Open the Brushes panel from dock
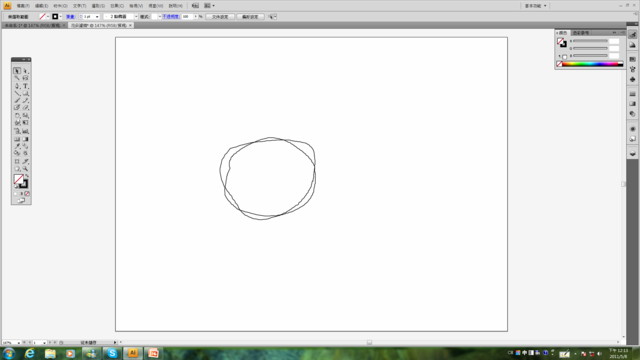Screen dimensions: 640x360 632,69
